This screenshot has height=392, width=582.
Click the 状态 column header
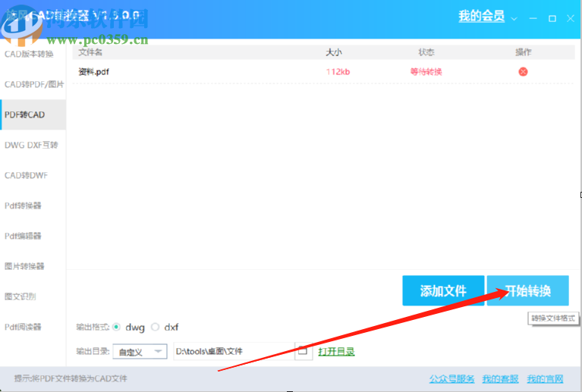coord(426,52)
